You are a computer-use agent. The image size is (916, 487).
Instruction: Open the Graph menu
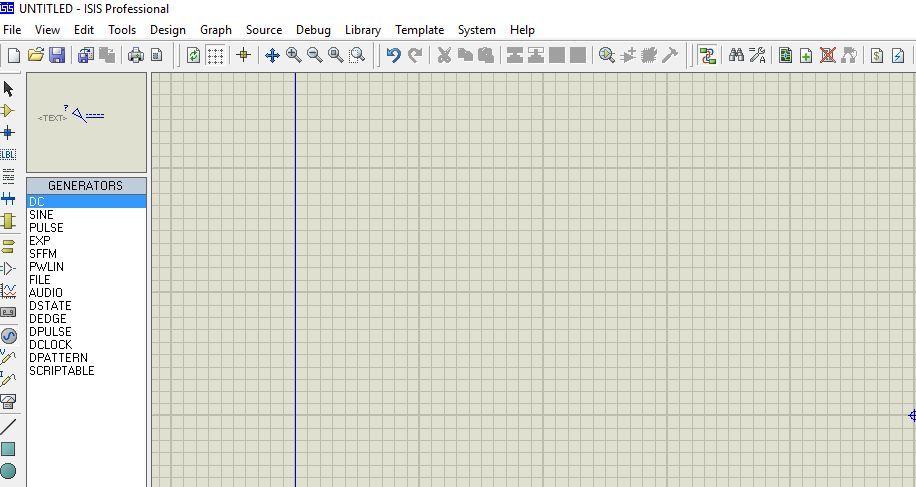[216, 30]
